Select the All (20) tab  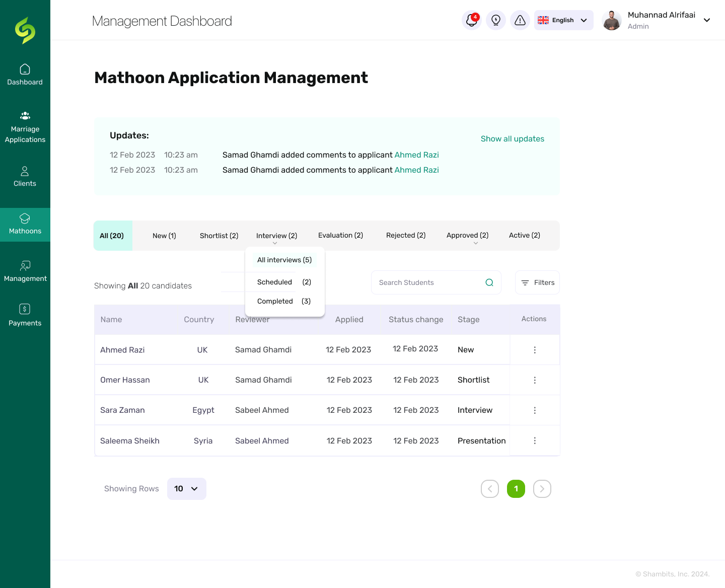pos(112,236)
